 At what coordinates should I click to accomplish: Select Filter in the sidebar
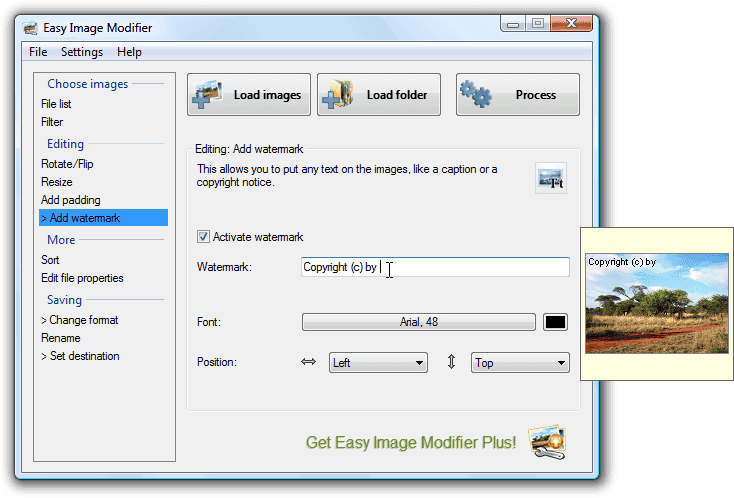point(52,122)
